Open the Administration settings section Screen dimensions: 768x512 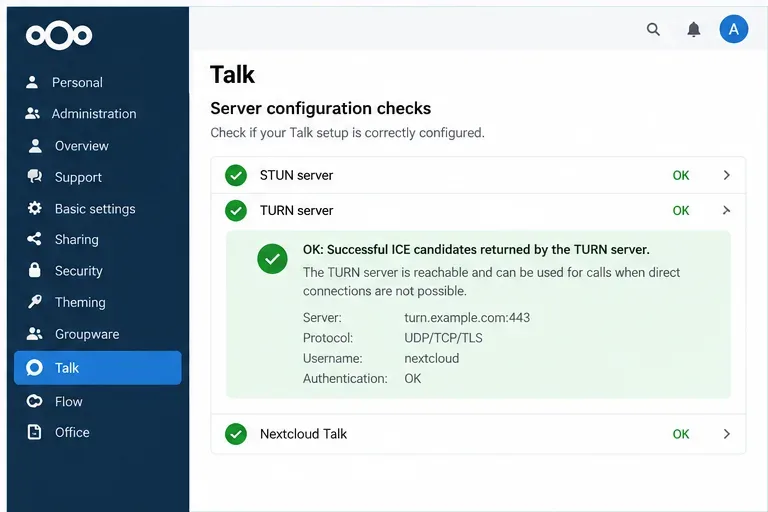click(x=94, y=114)
